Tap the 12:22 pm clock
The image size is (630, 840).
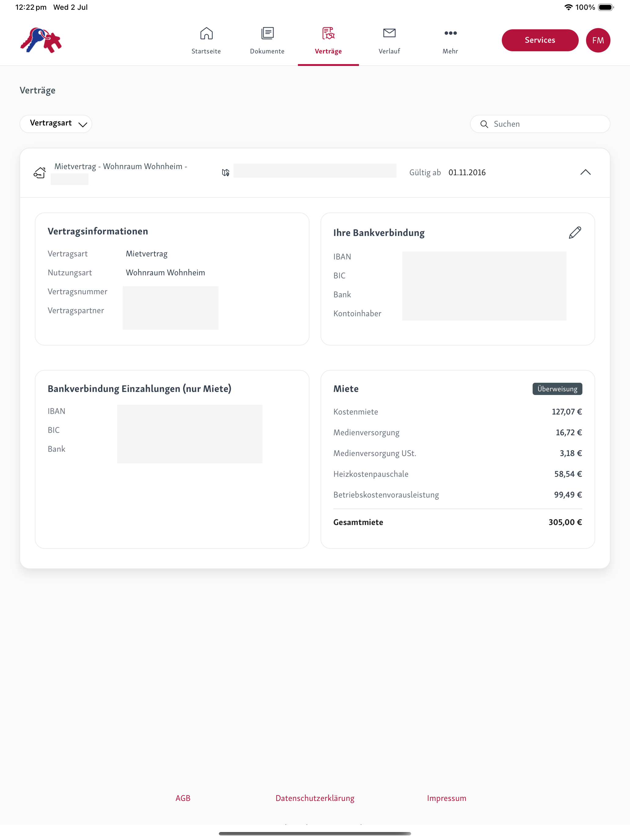coord(31,7)
